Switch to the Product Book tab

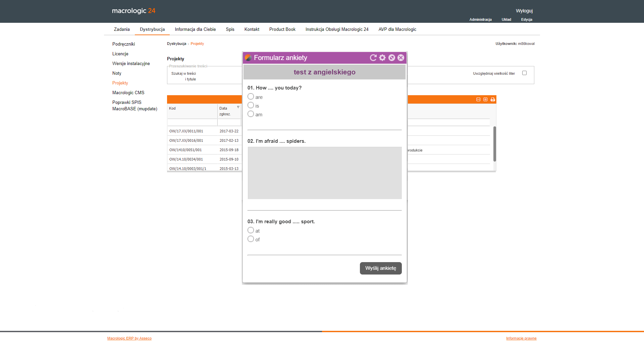(282, 29)
